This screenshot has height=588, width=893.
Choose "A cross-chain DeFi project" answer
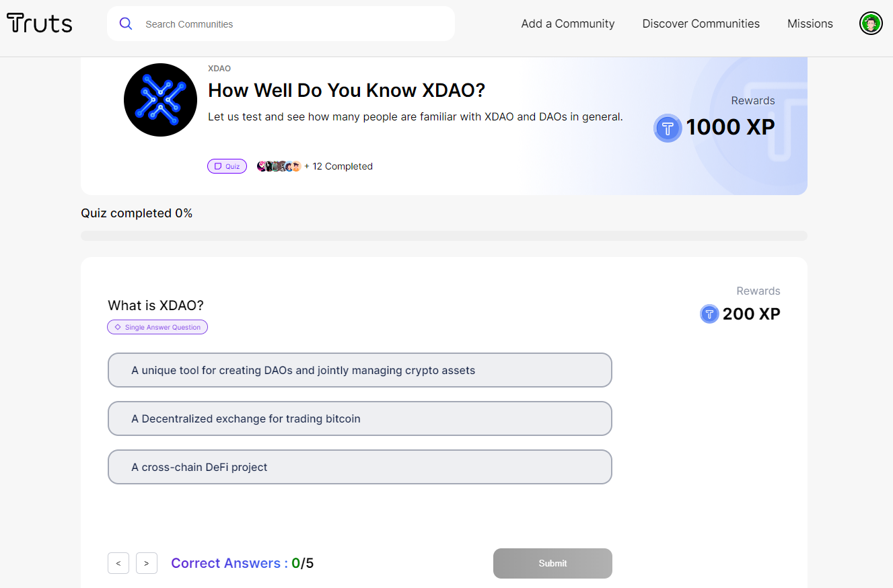[359, 467]
